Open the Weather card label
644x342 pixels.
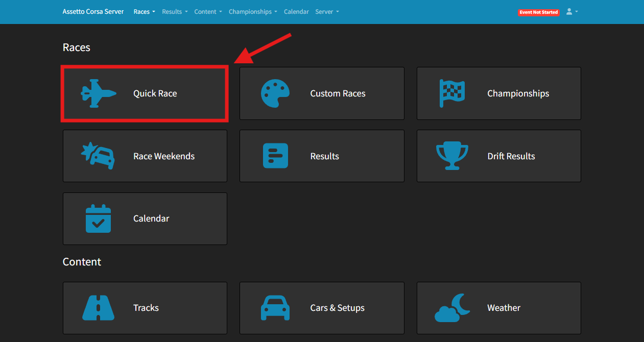coord(504,308)
